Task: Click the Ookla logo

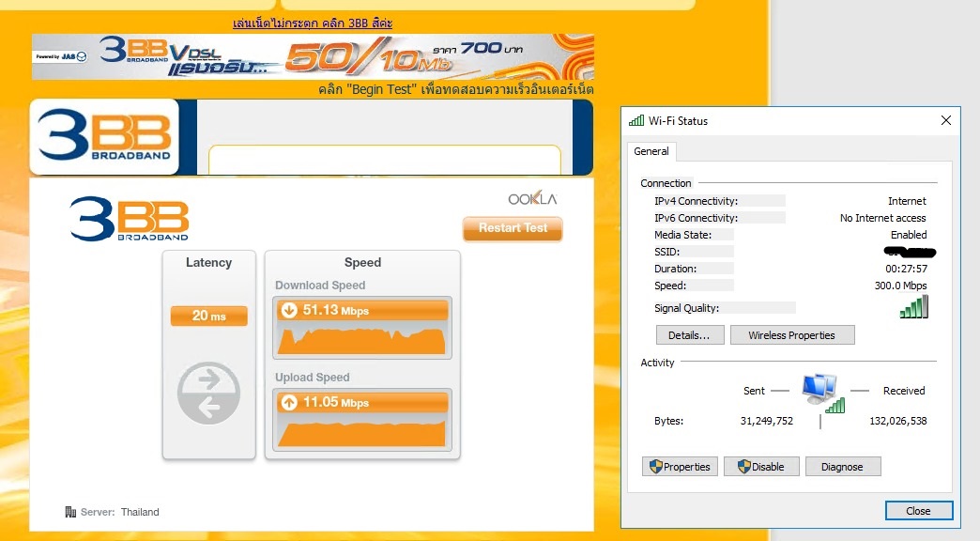Action: pyautogui.click(x=532, y=198)
